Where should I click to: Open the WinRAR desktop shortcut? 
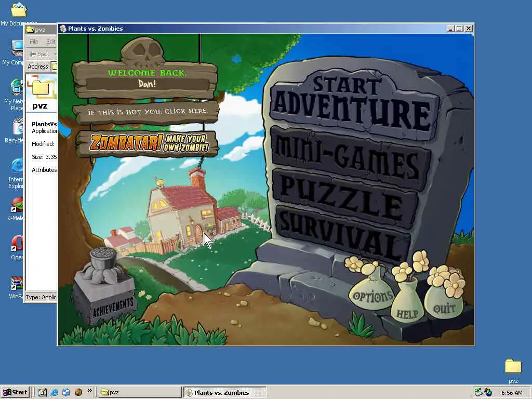tap(16, 288)
